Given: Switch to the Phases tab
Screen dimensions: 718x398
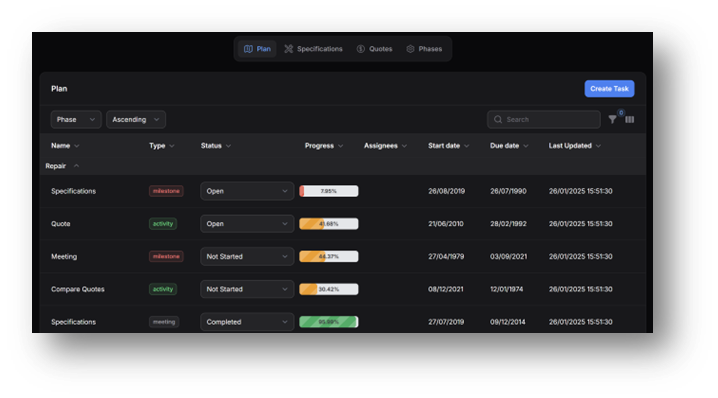Looking at the screenshot, I should click(x=424, y=49).
